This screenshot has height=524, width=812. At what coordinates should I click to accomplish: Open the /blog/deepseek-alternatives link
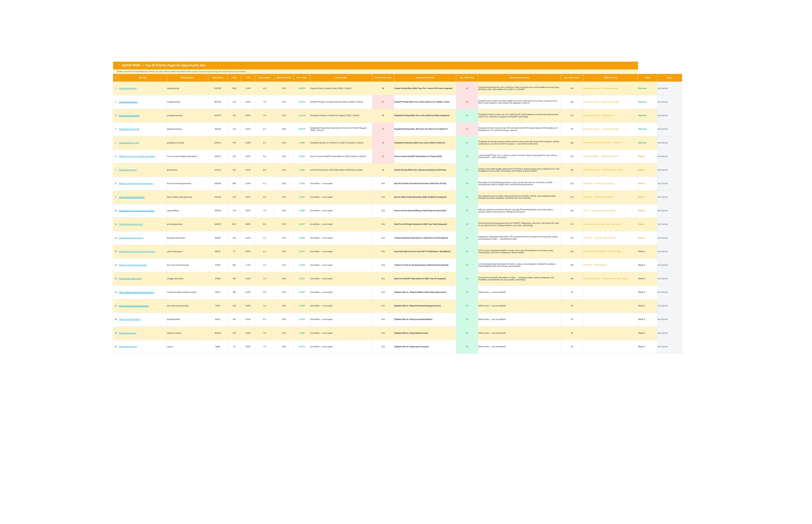pyautogui.click(x=131, y=238)
